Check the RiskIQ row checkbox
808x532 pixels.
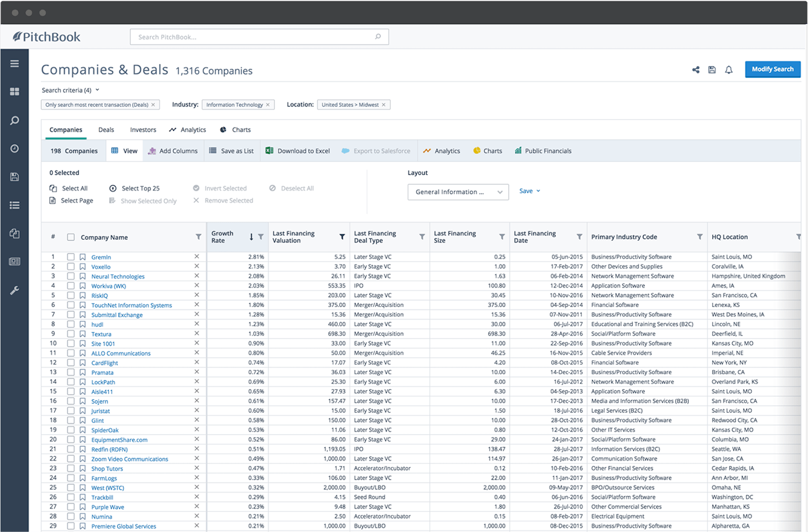tap(71, 295)
